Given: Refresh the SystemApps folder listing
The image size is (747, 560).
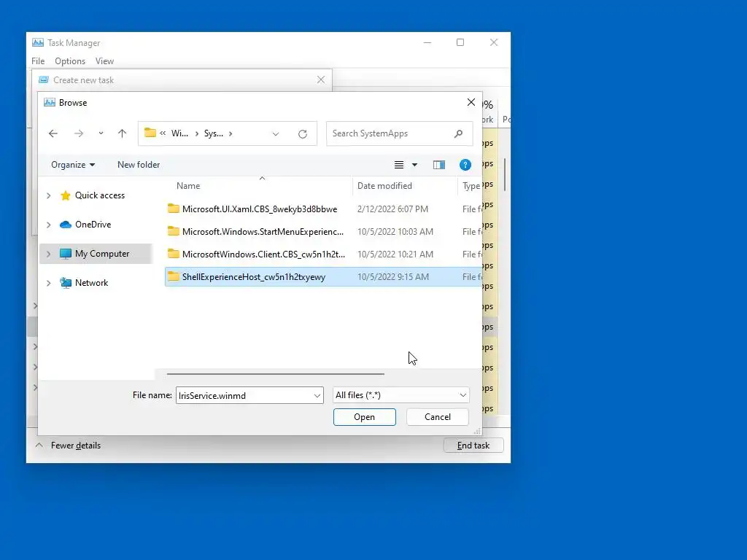Looking at the screenshot, I should point(303,134).
